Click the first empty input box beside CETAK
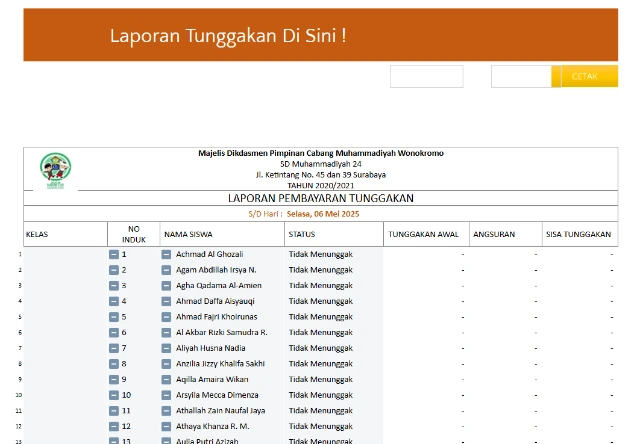Image resolution: width=640 pixels, height=444 pixels. click(427, 76)
